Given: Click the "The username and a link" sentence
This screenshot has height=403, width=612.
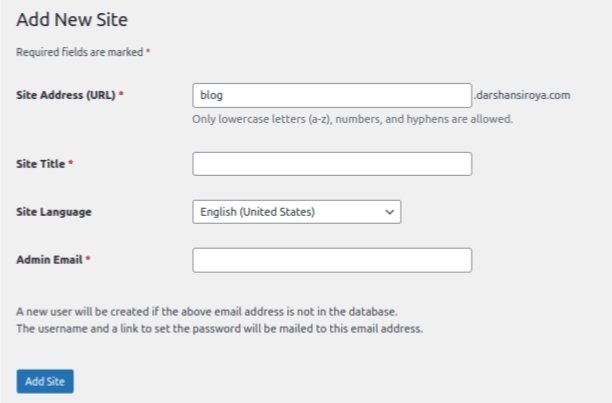Looking at the screenshot, I should click(x=219, y=328).
